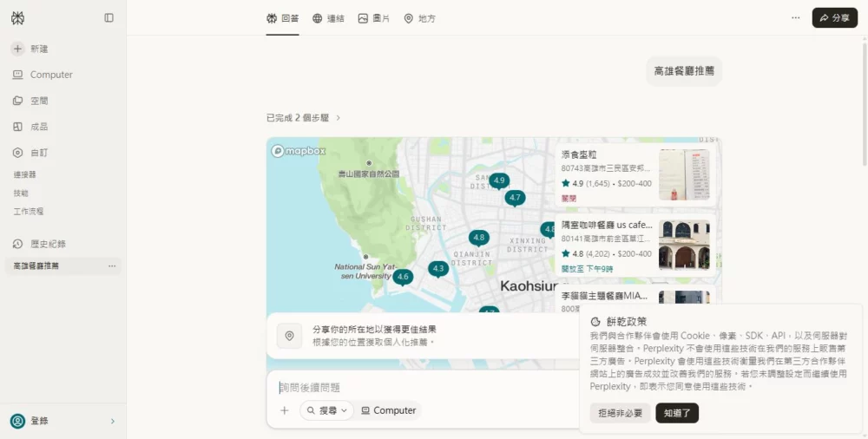Open the Computer sidebar item

[43, 75]
